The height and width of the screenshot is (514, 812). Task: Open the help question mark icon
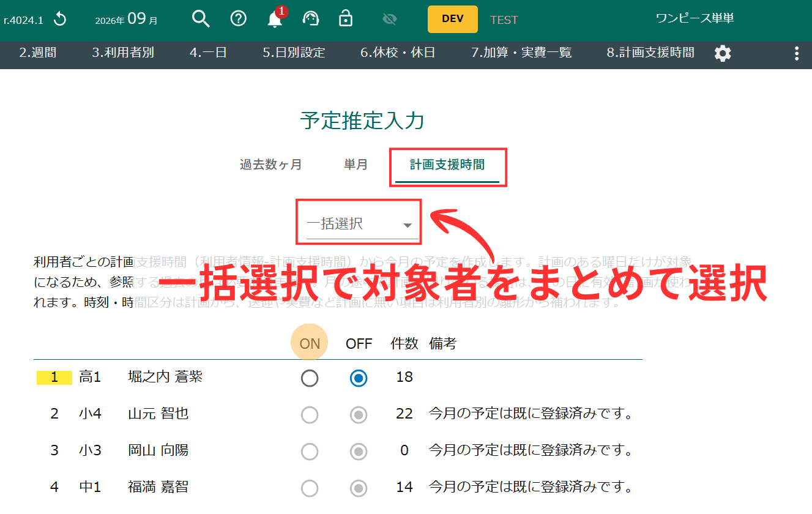(x=238, y=19)
